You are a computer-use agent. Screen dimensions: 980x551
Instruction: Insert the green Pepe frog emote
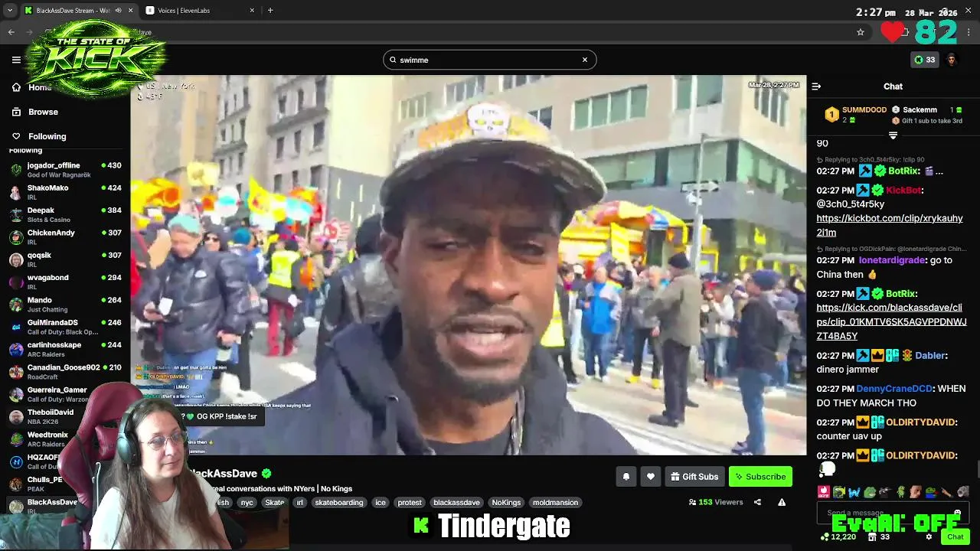870,491
